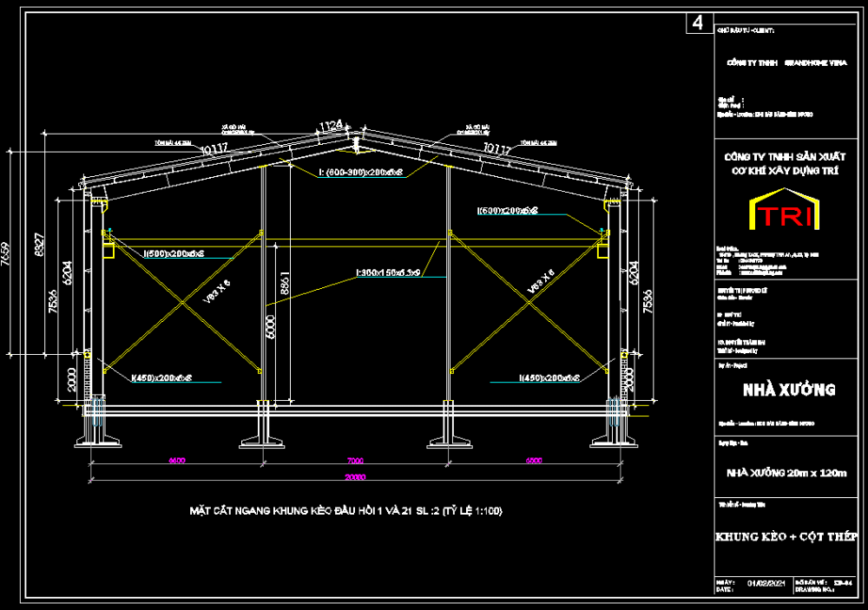Screen dimensions: 868x610
Task: Select the I(600)x200x6x8 label
Action: (x=508, y=210)
